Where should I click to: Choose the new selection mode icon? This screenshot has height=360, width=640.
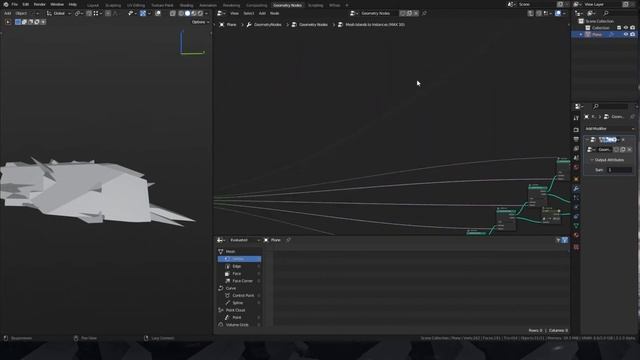pos(18,22)
